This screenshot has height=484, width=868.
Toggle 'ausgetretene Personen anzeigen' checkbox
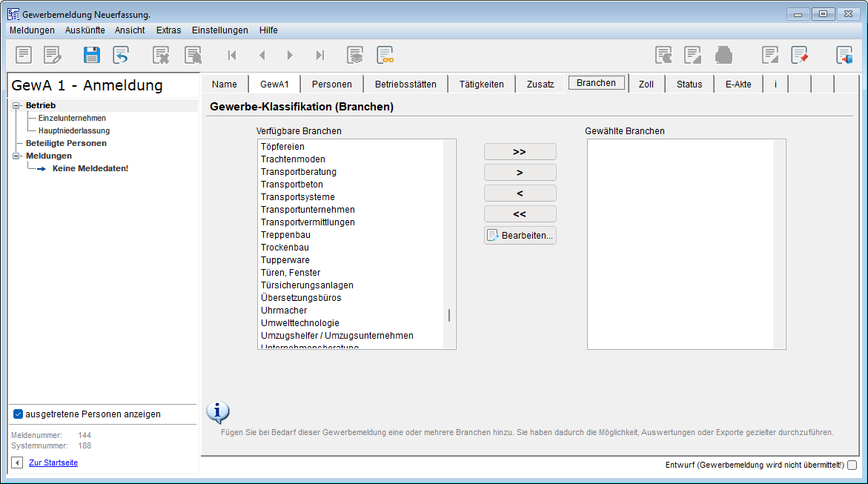click(19, 414)
